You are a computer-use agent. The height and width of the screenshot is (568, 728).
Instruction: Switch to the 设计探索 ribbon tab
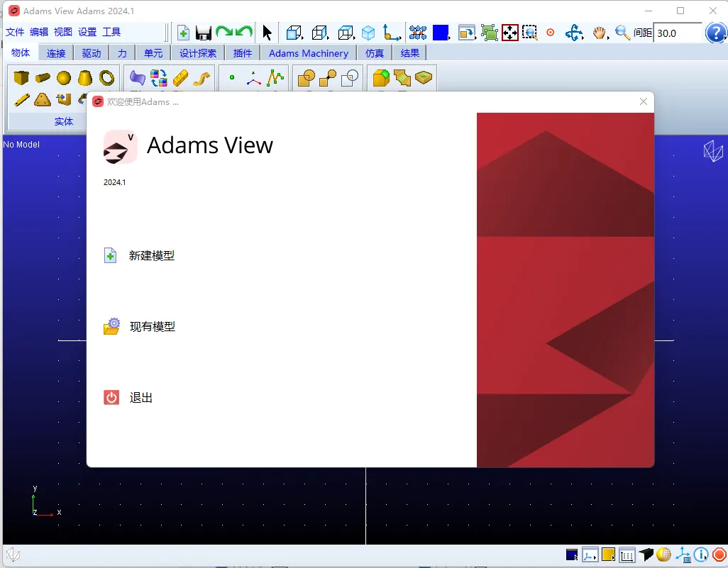tap(198, 53)
